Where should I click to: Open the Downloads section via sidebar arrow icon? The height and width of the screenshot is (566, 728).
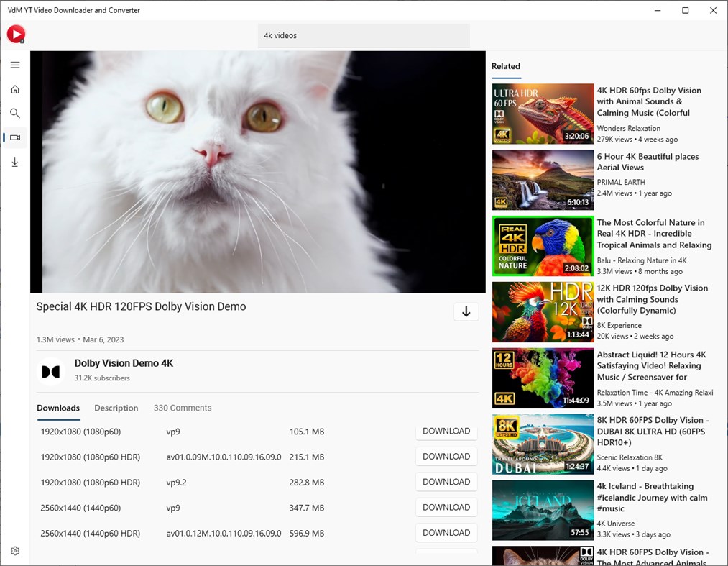(x=14, y=162)
